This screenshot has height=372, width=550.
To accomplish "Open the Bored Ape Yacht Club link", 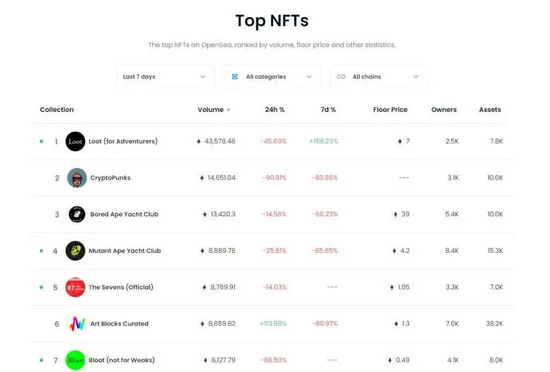I will 124,214.
